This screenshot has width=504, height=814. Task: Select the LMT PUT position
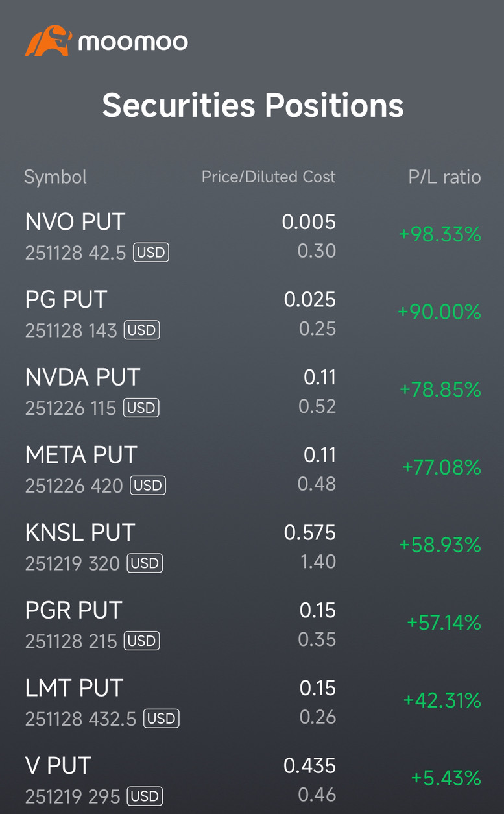(x=252, y=701)
